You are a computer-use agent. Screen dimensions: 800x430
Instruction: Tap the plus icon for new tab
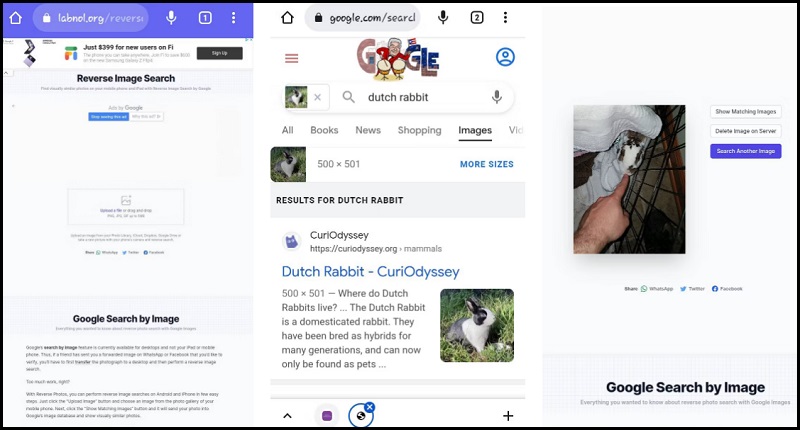508,415
